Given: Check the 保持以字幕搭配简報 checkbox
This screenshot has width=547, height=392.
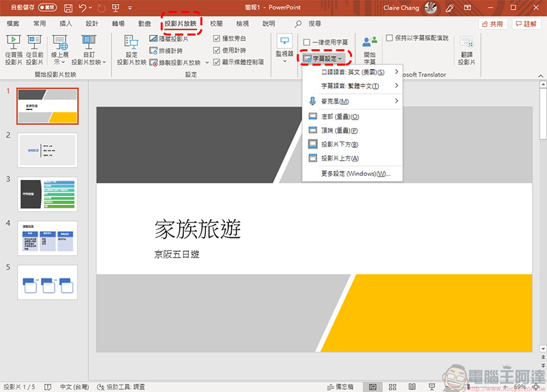Looking at the screenshot, I should [x=389, y=38].
